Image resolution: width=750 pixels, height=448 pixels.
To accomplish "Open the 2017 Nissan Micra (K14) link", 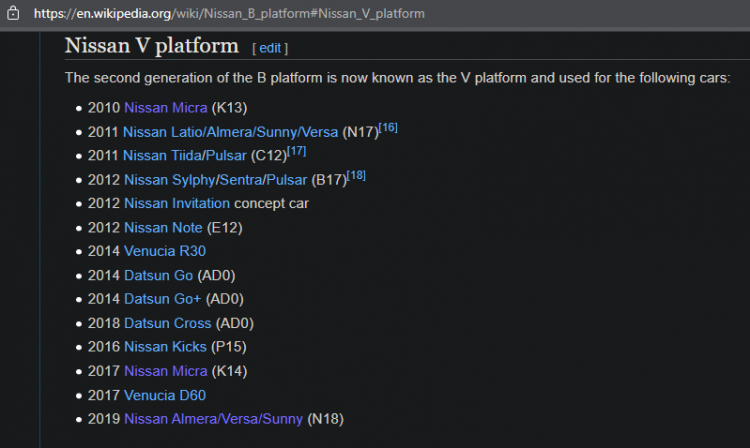I will tap(165, 371).
